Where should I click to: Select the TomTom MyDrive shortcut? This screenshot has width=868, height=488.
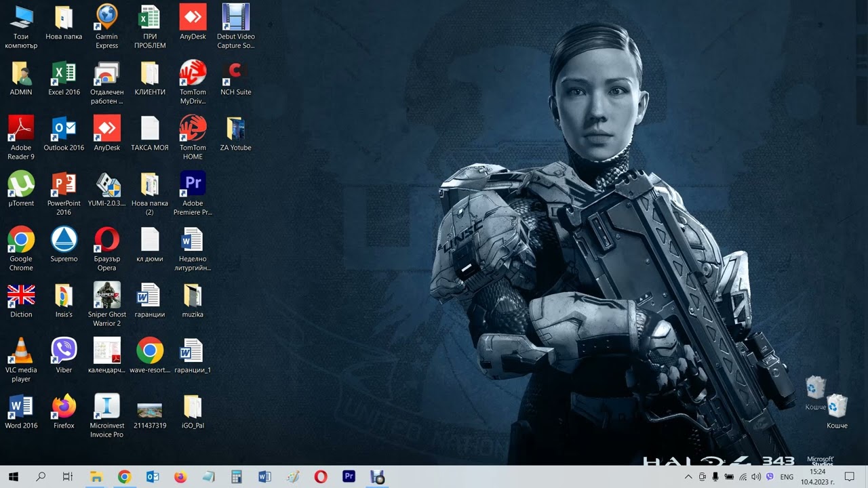pyautogui.click(x=193, y=83)
